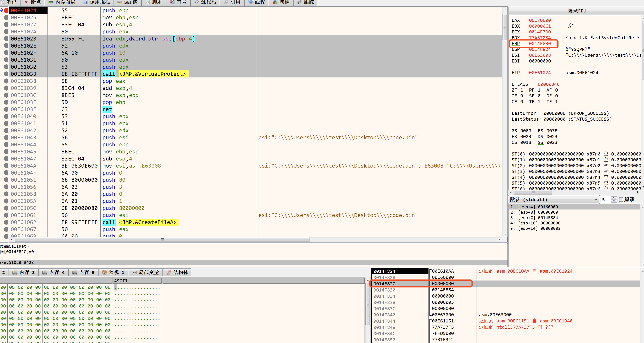Open the 结构体 struct tab

pyautogui.click(x=177, y=272)
